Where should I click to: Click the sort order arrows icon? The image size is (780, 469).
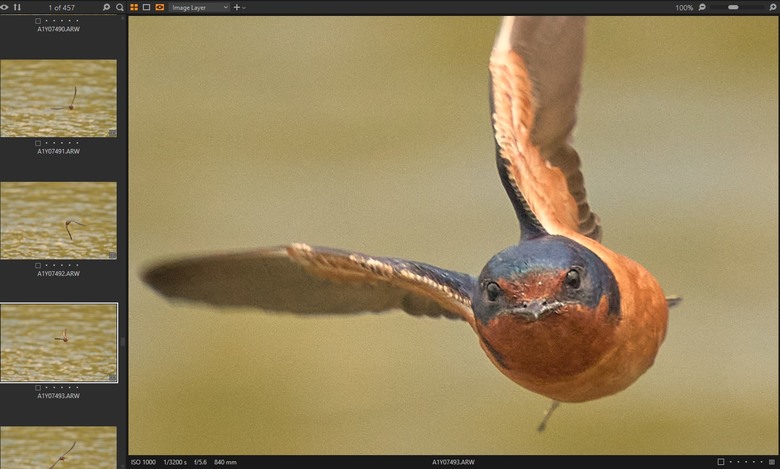pyautogui.click(x=17, y=7)
